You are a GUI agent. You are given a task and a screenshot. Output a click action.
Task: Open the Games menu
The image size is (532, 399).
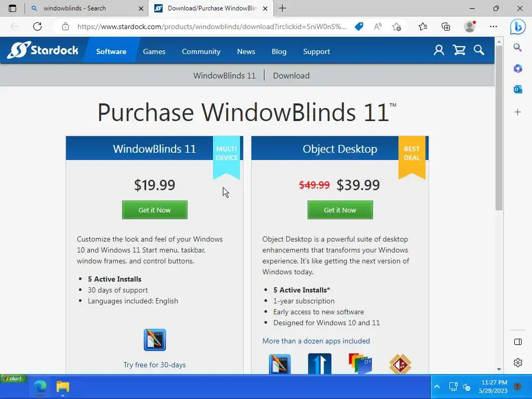click(x=154, y=51)
